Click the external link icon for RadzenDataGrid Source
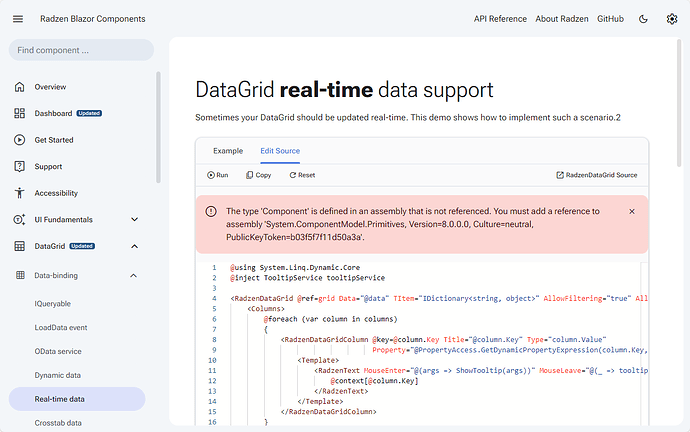 click(560, 175)
